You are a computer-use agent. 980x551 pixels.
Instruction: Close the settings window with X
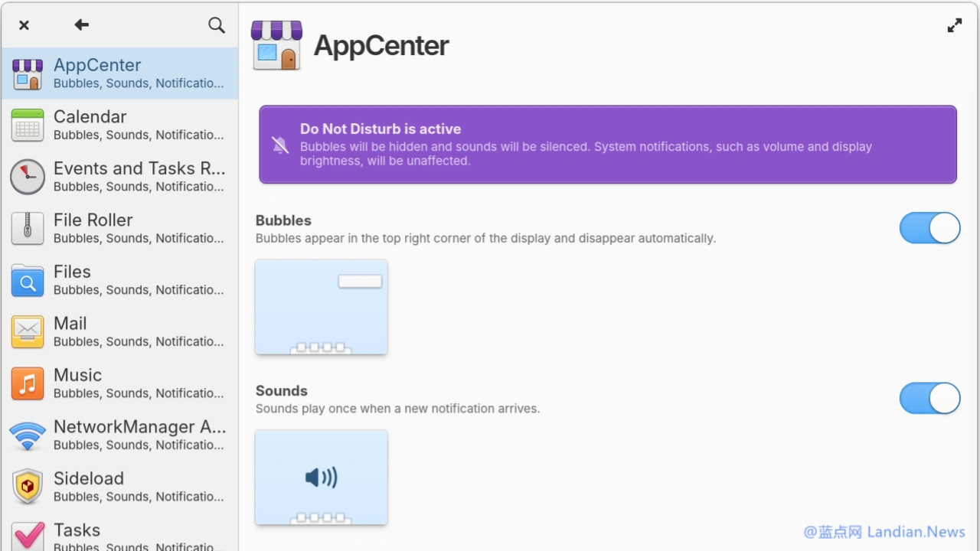pos(24,25)
